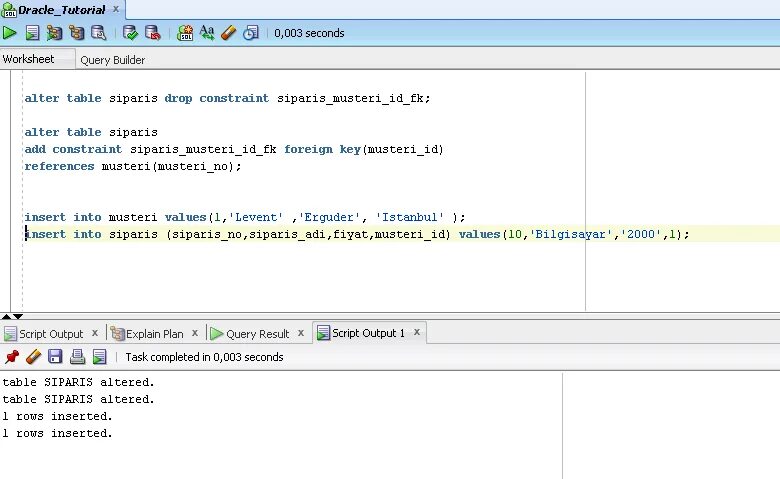
Task: Click the standalone 'alter table siparis' line
Action: click(91, 132)
